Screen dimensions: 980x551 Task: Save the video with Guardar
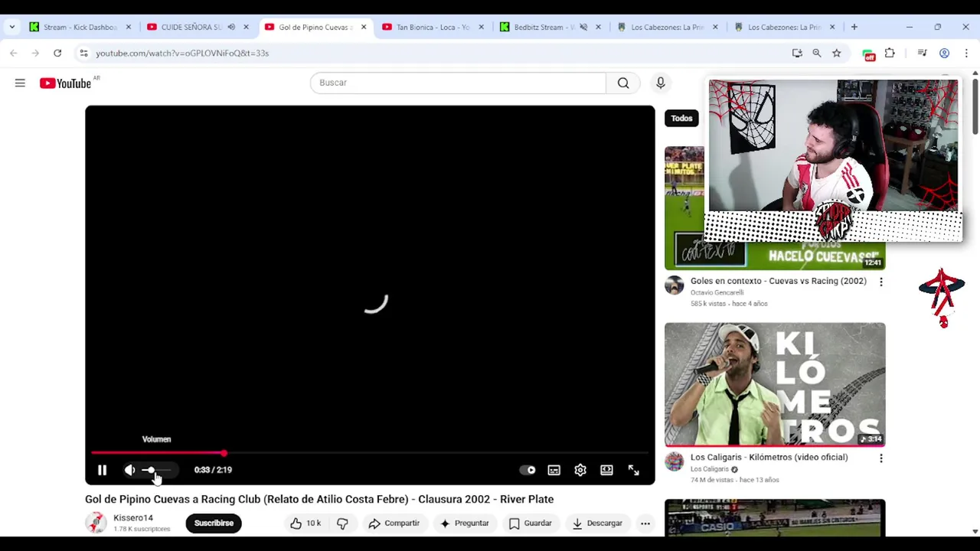pos(530,523)
